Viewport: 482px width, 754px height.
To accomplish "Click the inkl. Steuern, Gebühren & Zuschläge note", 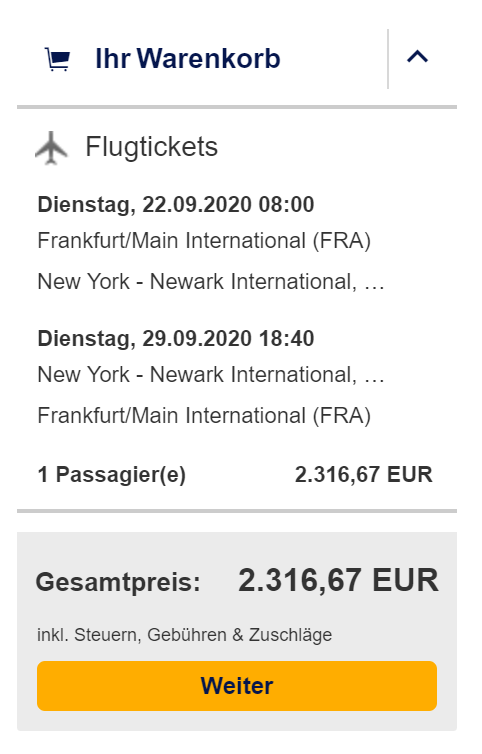I will [x=185, y=635].
